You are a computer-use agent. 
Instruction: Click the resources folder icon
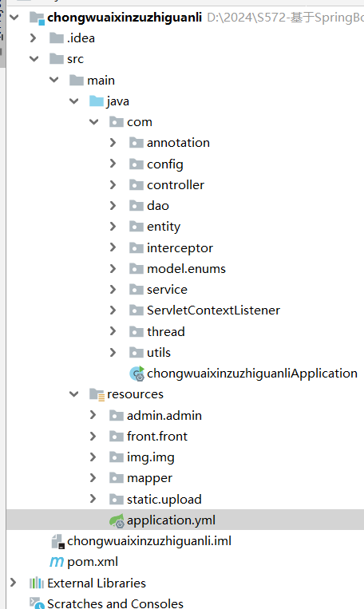pos(97,394)
